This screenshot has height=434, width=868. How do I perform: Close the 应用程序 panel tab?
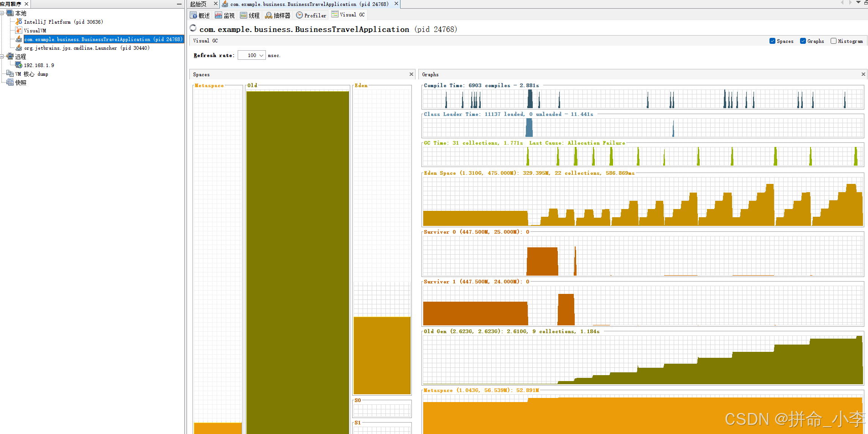pyautogui.click(x=26, y=4)
